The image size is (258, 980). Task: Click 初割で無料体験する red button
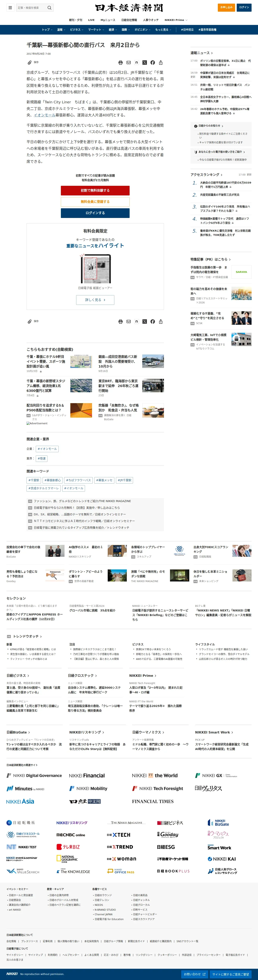[x=95, y=191]
